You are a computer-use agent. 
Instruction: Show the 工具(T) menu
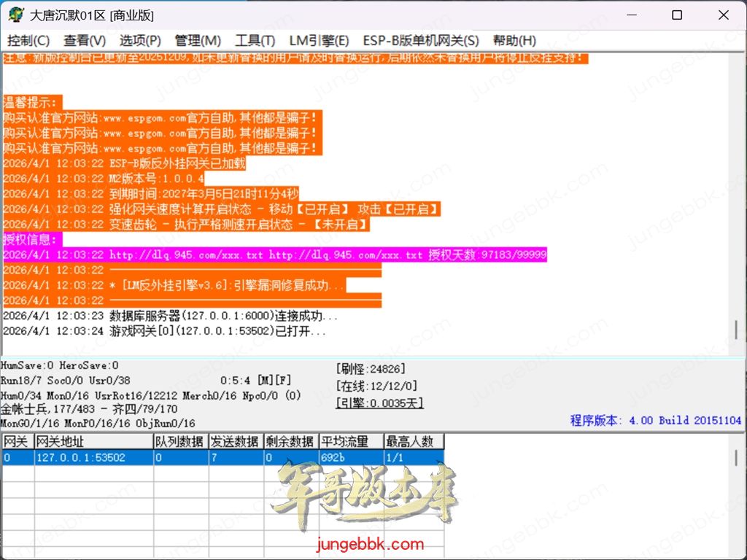click(x=255, y=41)
